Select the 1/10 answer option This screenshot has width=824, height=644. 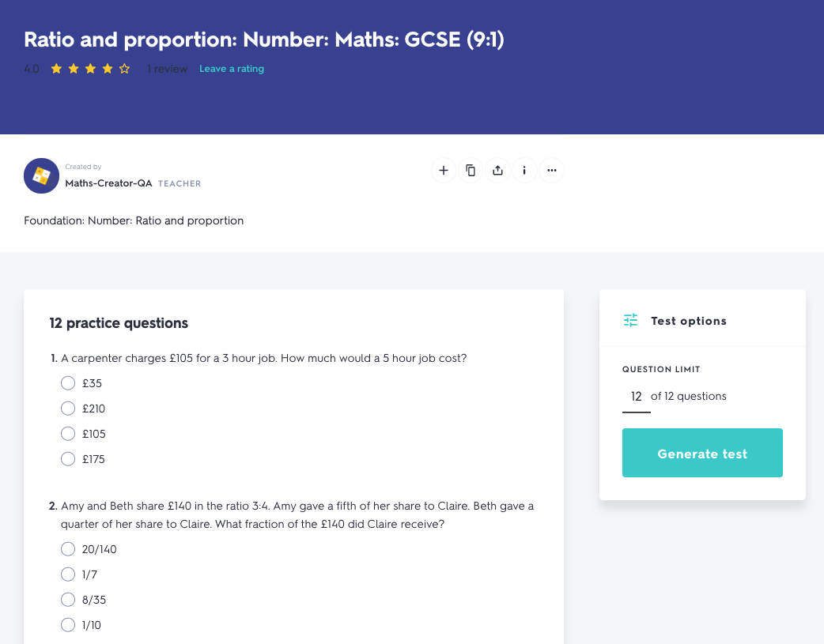point(68,624)
